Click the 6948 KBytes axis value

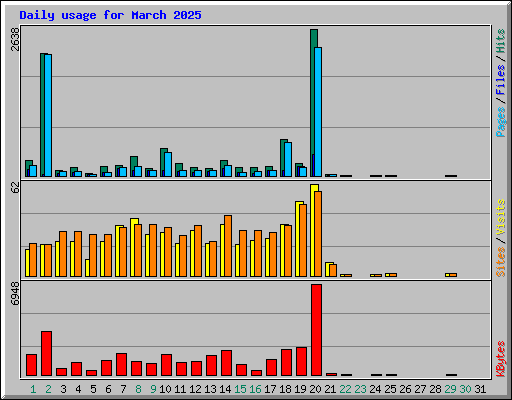click(15, 294)
